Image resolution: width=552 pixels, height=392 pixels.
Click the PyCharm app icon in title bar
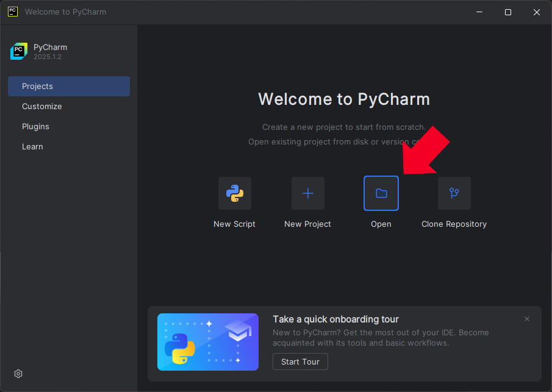pyautogui.click(x=12, y=12)
